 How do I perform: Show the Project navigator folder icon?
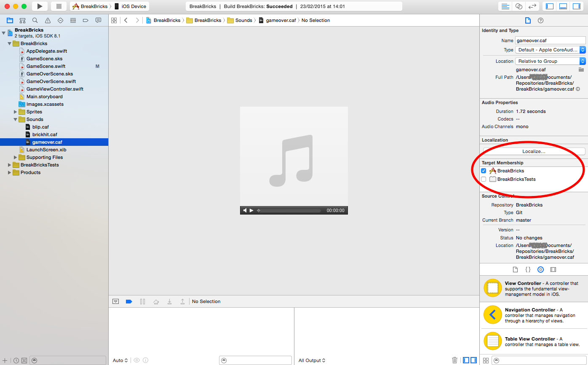tap(10, 20)
